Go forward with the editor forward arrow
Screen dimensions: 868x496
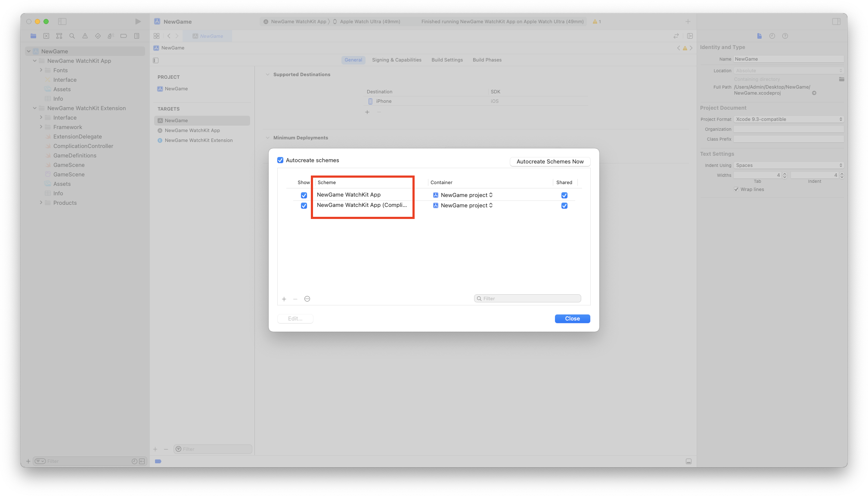point(177,36)
